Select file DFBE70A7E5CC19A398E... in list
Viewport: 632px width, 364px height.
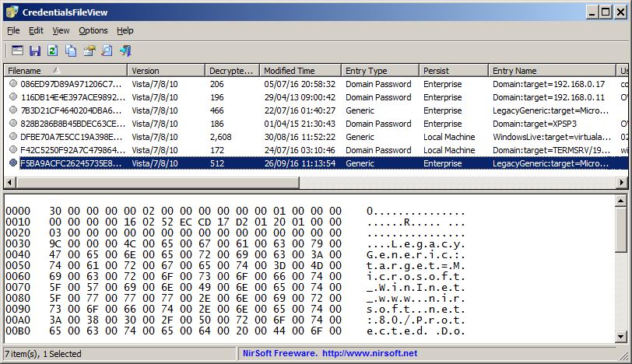click(x=72, y=137)
